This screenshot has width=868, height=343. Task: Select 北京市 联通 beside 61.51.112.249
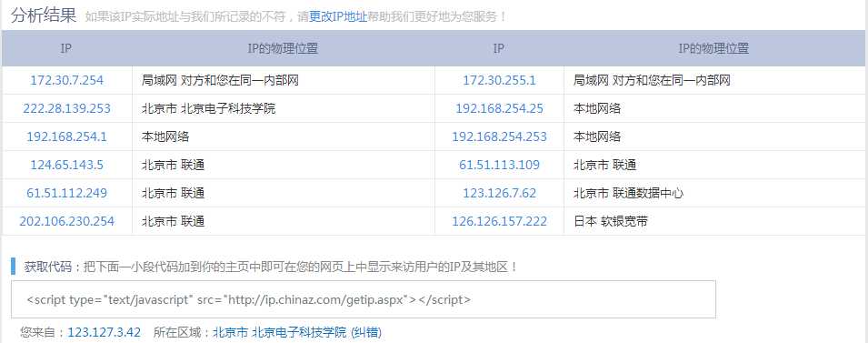pyautogui.click(x=173, y=194)
